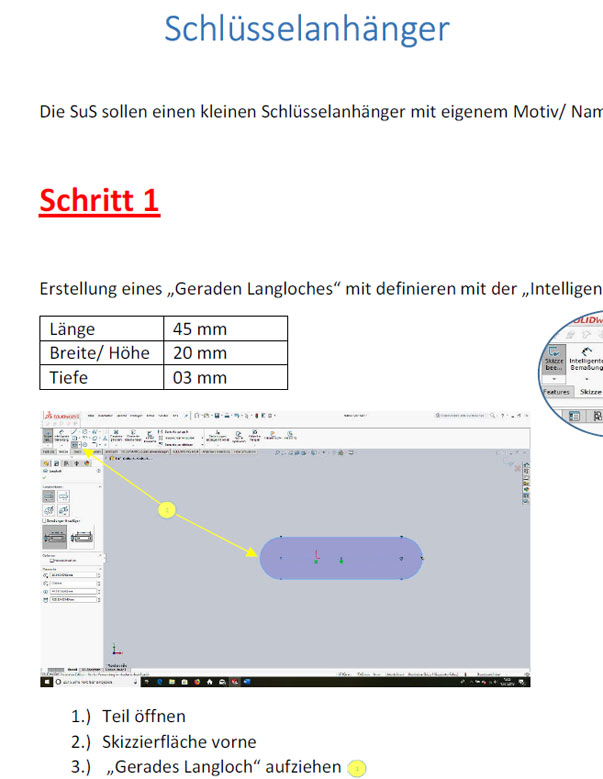Collapse the Parameter section chevron
This screenshot has width=603, height=779.
(100, 569)
